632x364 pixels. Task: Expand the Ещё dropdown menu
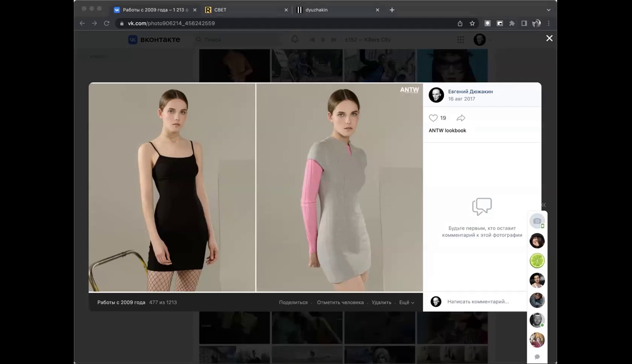tap(407, 302)
